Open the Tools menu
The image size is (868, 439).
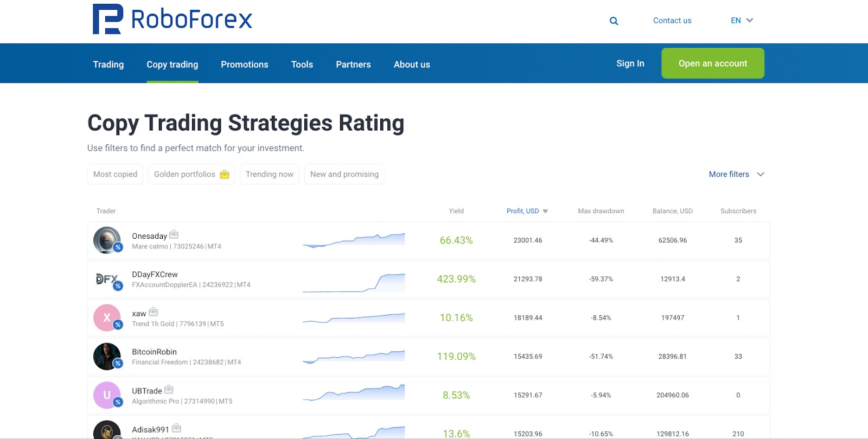click(302, 64)
